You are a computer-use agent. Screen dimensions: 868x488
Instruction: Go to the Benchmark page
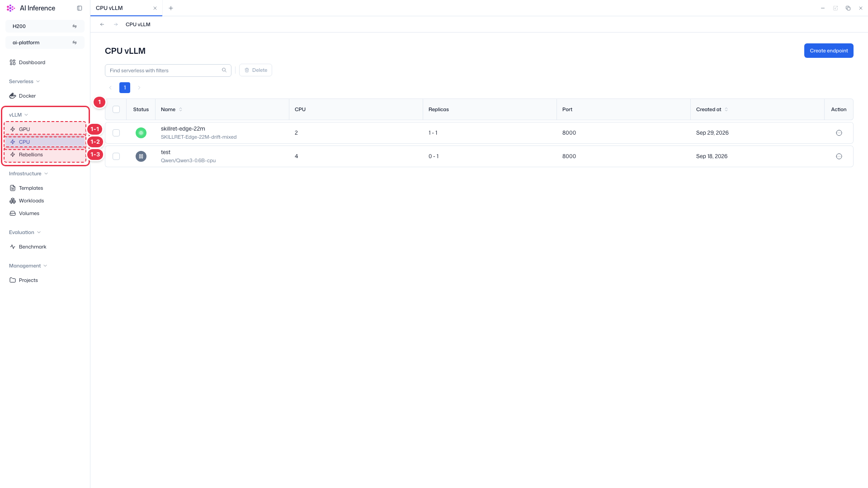[x=33, y=247]
